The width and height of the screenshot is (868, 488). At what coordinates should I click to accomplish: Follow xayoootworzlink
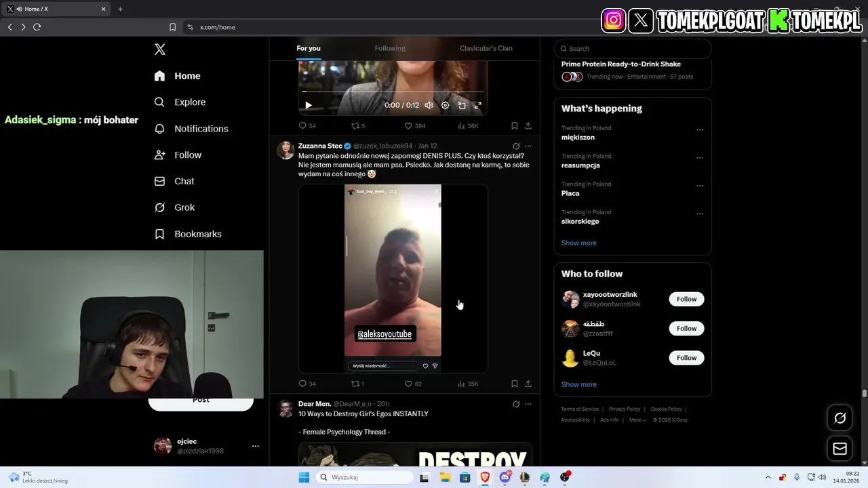(686, 299)
